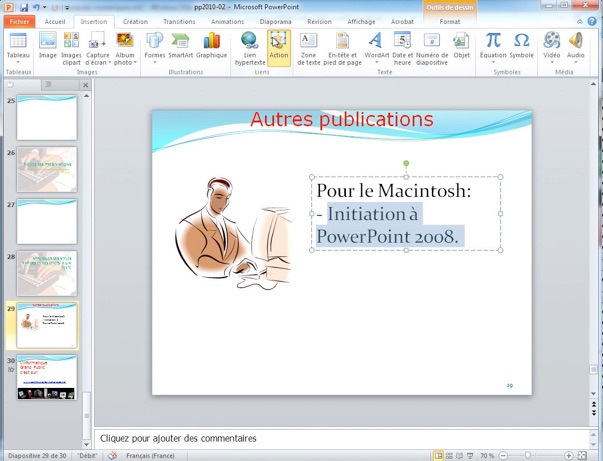The image size is (603, 461).
Task: Select slide 30 thumbnail
Action: tap(47, 377)
